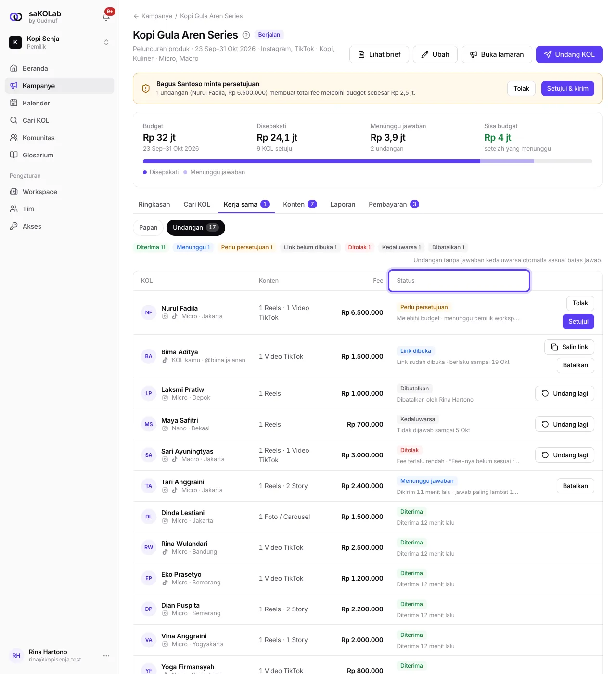Click the budget progress bar
Image resolution: width=616 pixels, height=674 pixels.
(368, 161)
